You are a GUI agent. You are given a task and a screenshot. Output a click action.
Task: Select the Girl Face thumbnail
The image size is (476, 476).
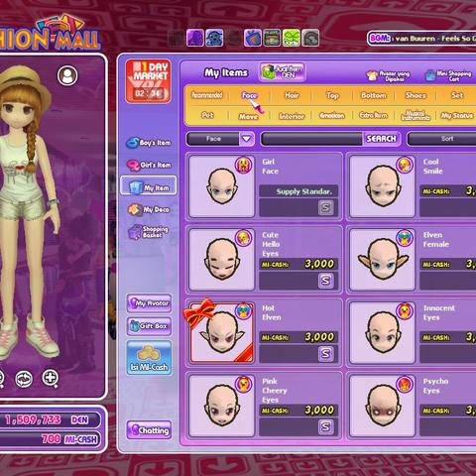222,186
